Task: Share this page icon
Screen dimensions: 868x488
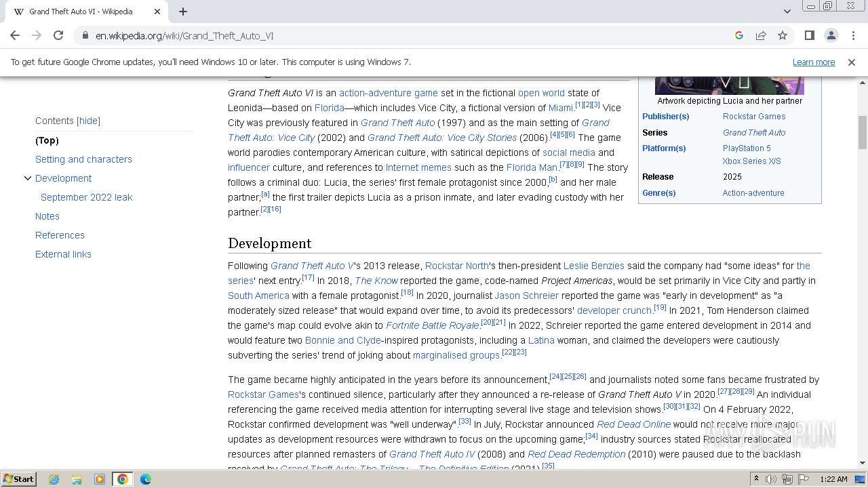Action: coord(761,35)
